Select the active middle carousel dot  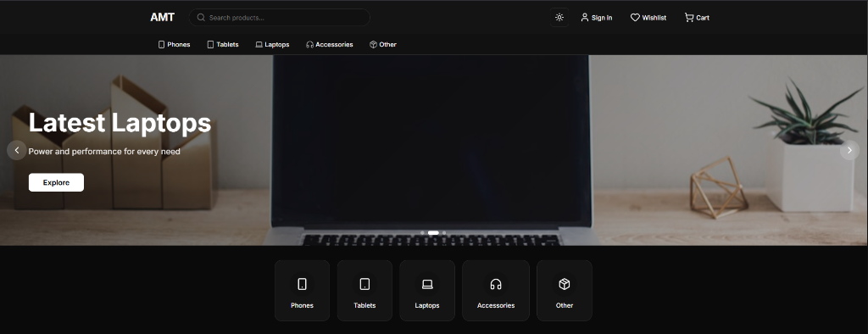[433, 232]
